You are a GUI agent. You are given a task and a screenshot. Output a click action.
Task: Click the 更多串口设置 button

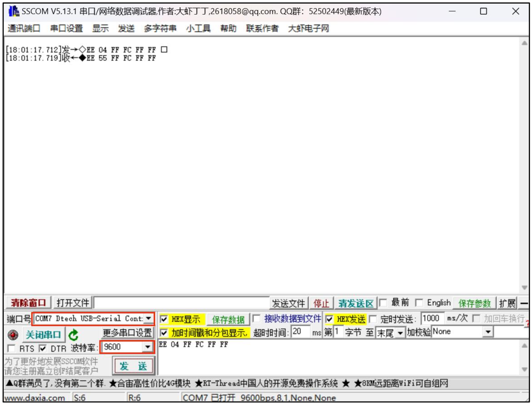tap(127, 333)
